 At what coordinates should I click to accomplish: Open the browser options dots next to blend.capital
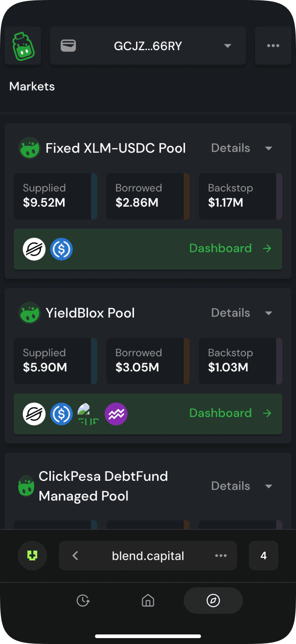[x=221, y=556]
